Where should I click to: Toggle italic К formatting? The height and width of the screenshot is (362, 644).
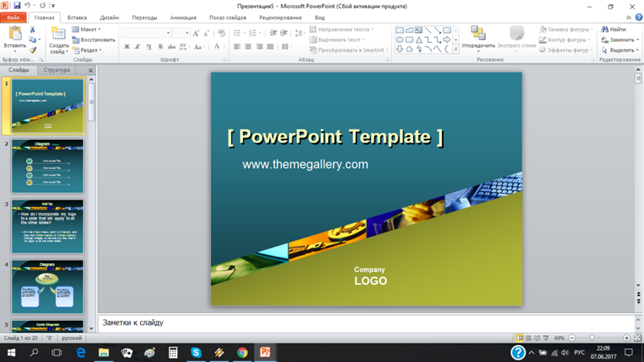[138, 47]
